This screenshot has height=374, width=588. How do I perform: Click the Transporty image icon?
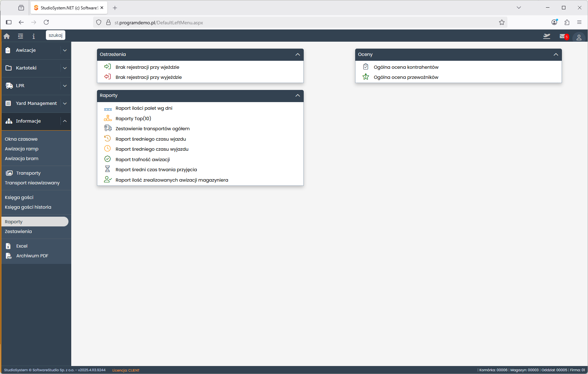(x=9, y=173)
